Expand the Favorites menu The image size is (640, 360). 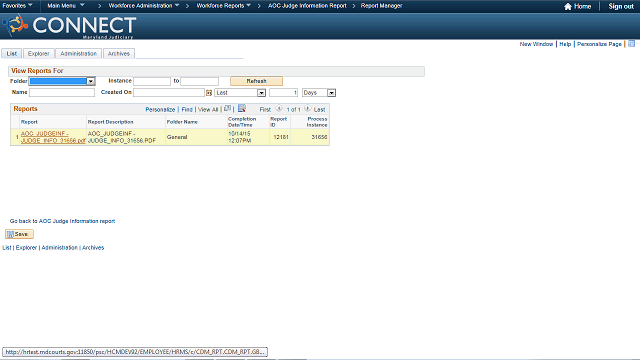click(18, 6)
